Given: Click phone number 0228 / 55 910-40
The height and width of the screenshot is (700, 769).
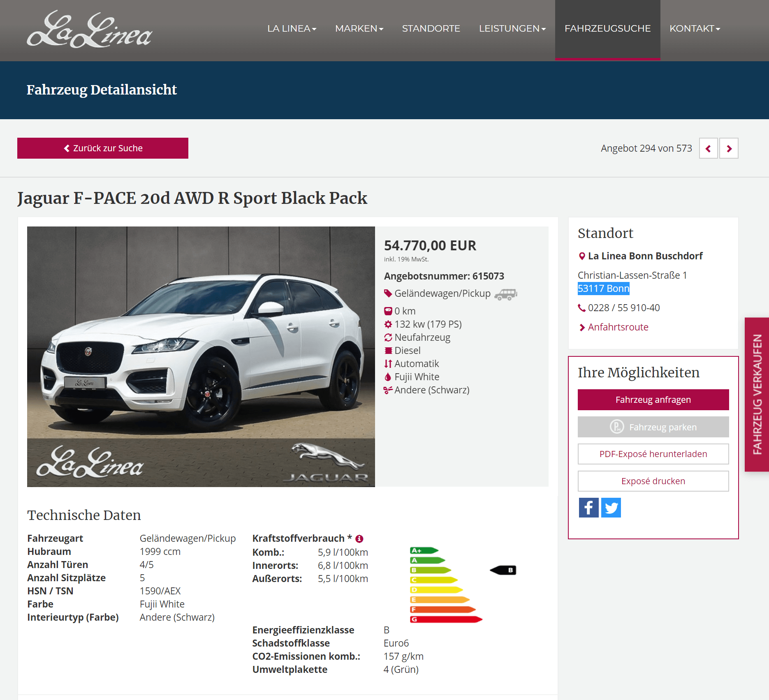Looking at the screenshot, I should click(x=624, y=308).
